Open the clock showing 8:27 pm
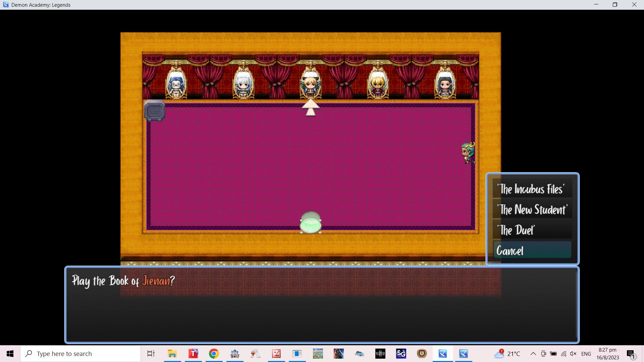This screenshot has width=644, height=362. click(607, 354)
